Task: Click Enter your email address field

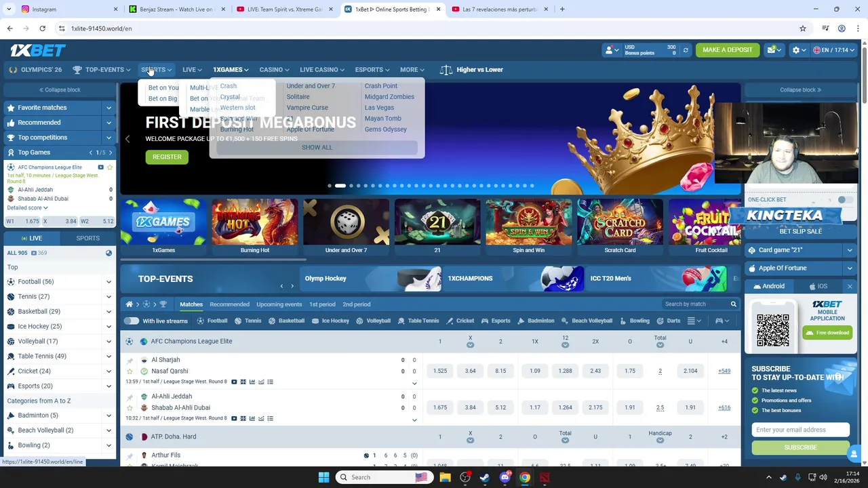Action: (800, 430)
